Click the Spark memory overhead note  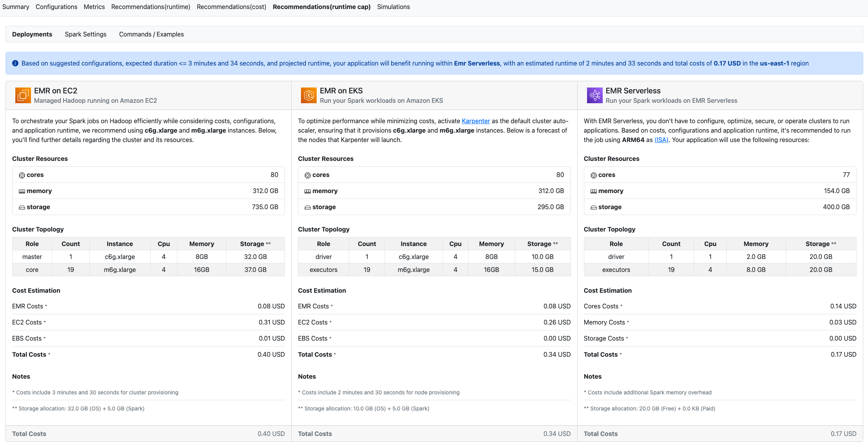pos(647,392)
